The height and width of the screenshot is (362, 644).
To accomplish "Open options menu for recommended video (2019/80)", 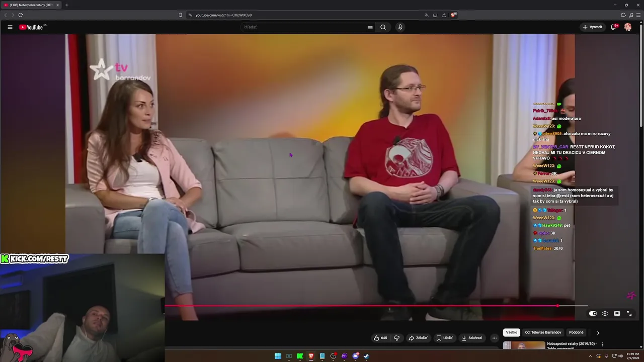I will click(602, 344).
